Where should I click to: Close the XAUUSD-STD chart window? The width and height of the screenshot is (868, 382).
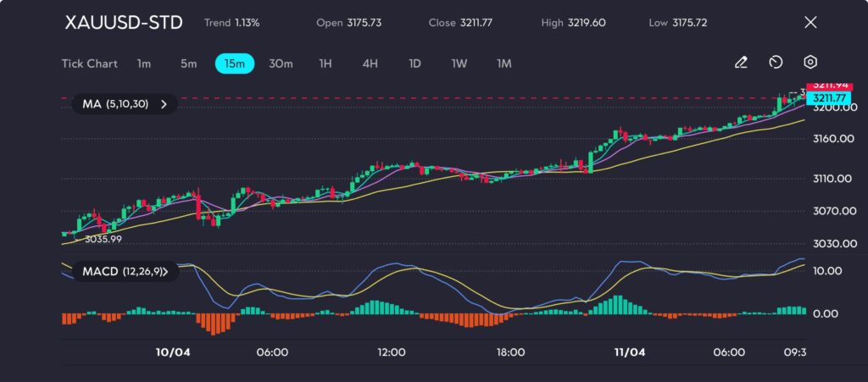tap(810, 23)
